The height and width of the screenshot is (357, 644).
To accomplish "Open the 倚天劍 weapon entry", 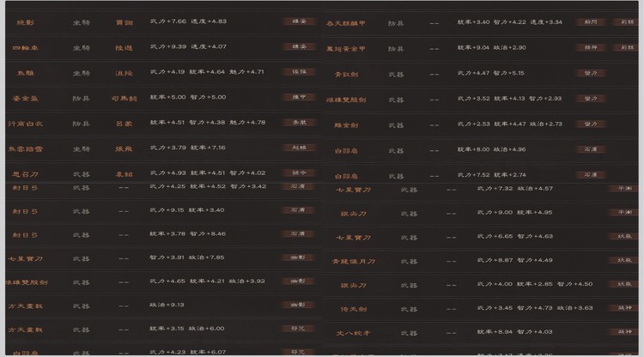I will [353, 308].
